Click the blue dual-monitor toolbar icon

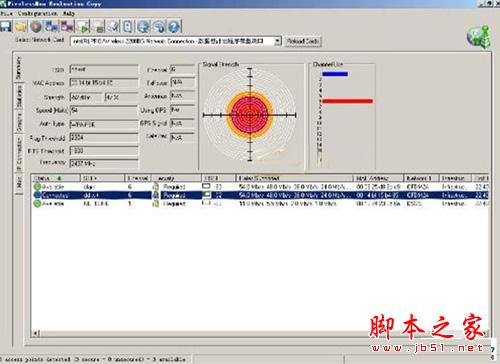click(x=52, y=26)
